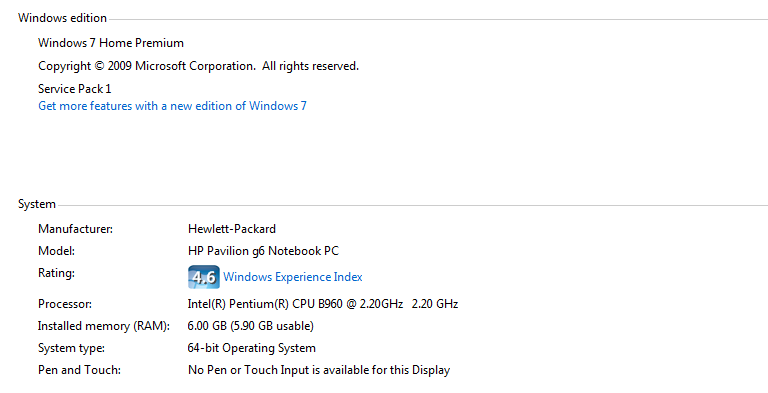Click the Processor label

tap(65, 304)
